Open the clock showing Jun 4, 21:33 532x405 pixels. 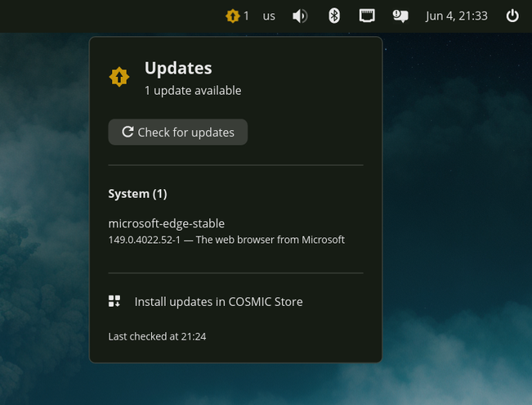tap(456, 16)
